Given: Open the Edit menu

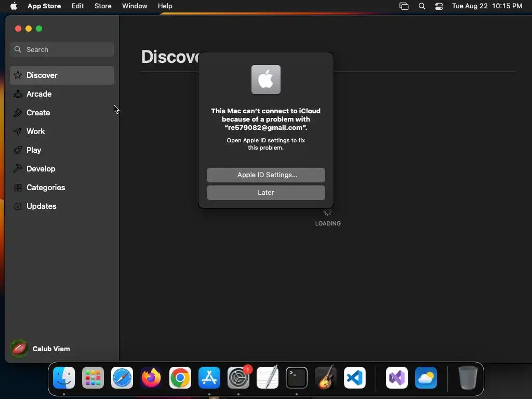Looking at the screenshot, I should [78, 6].
